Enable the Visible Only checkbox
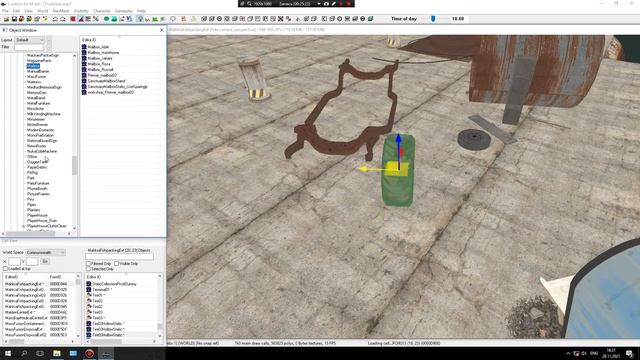Image resolution: width=640 pixels, height=360 pixels. (117, 264)
